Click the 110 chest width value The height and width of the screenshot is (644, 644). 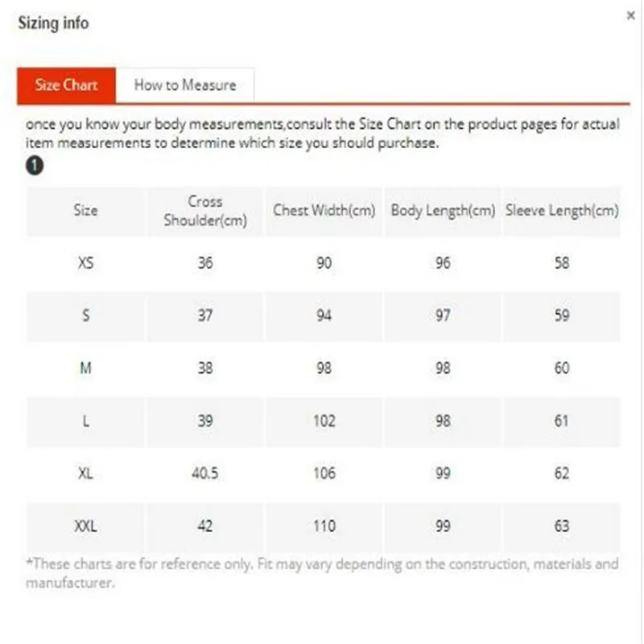324,526
